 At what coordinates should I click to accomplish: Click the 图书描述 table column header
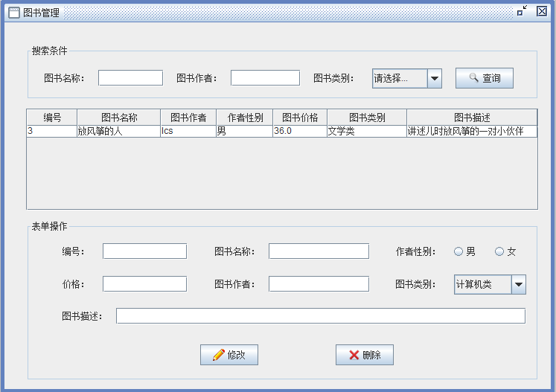pos(472,118)
